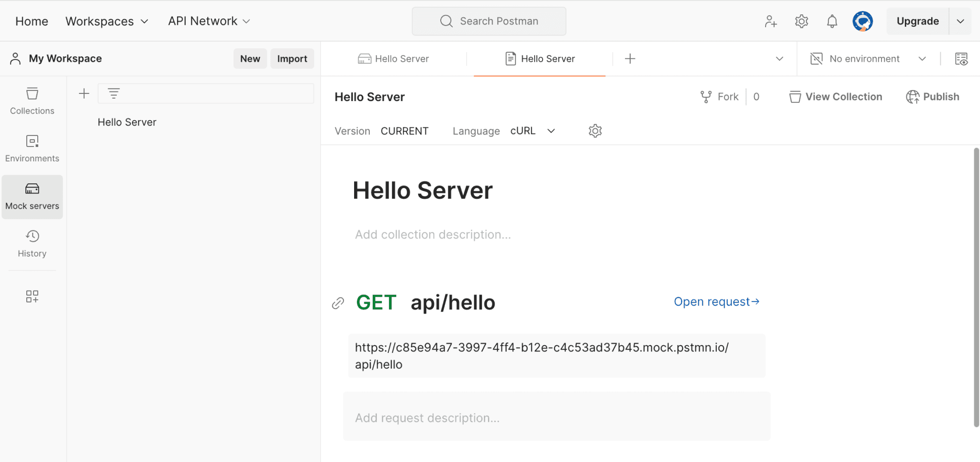Open the Postman settings gear

[801, 21]
